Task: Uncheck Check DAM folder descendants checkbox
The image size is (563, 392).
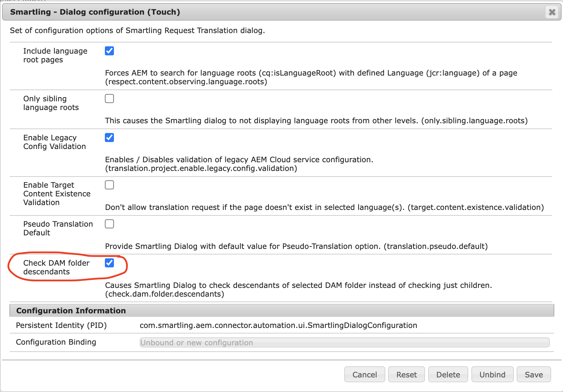Action: click(109, 263)
